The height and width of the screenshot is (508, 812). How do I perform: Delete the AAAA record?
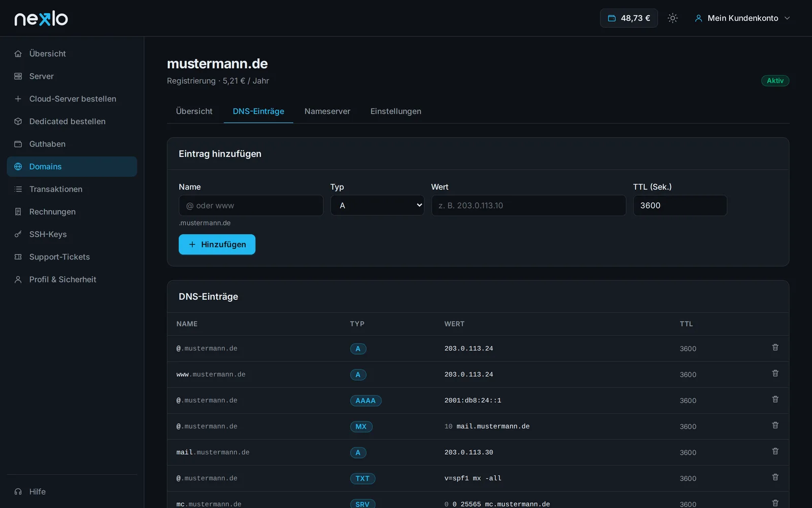coord(775,399)
